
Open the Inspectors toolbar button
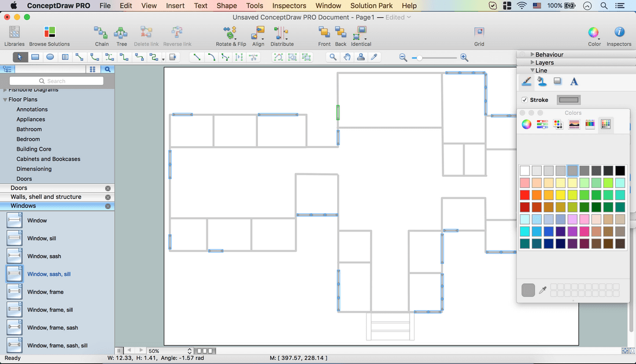click(619, 36)
